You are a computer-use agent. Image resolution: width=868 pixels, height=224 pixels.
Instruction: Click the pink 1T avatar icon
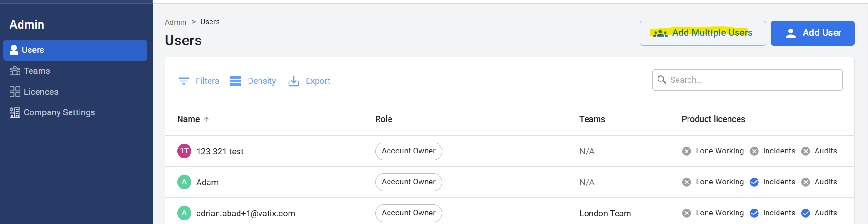(184, 151)
